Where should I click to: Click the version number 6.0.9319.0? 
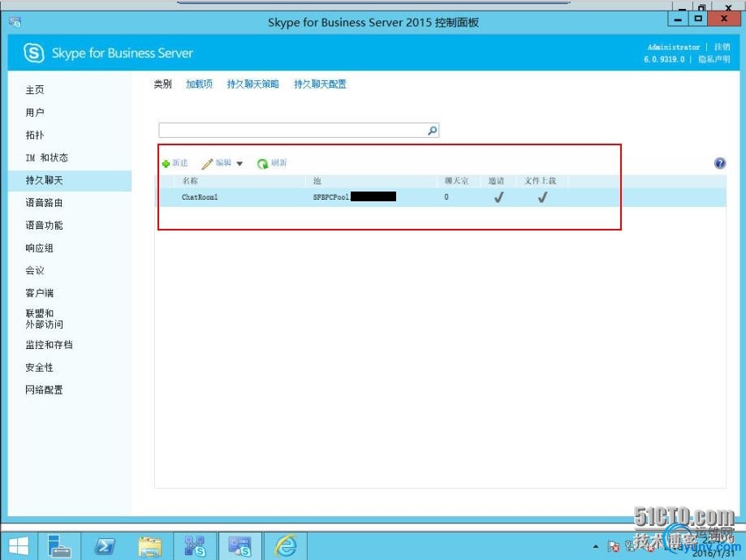click(x=664, y=59)
